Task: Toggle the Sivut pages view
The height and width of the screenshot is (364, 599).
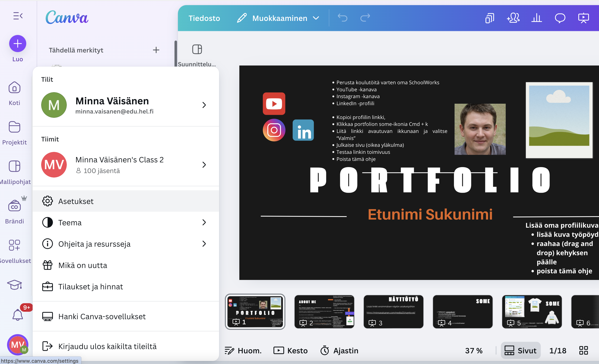Action: (520, 350)
